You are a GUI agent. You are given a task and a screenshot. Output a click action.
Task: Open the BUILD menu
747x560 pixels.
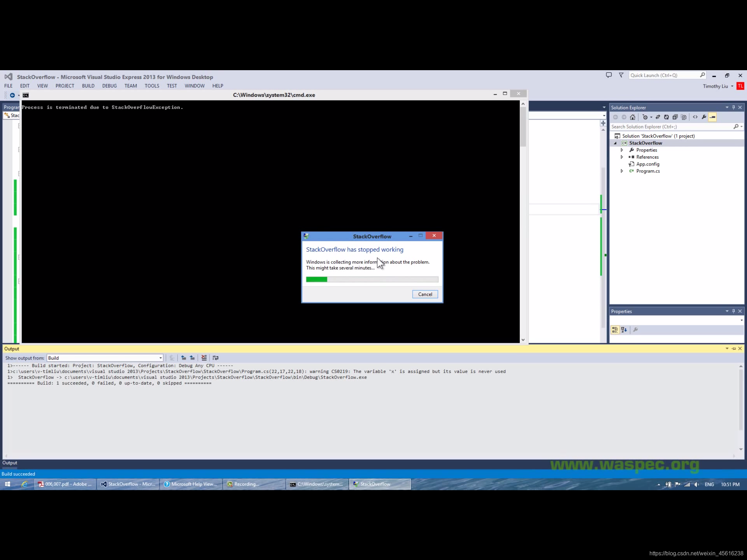click(x=88, y=86)
